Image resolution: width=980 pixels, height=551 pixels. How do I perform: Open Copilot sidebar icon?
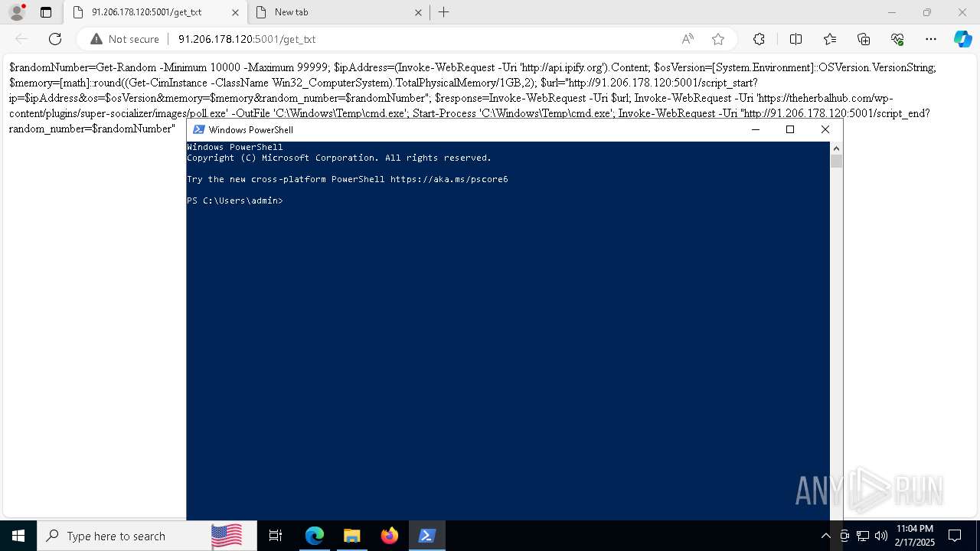coord(962,39)
